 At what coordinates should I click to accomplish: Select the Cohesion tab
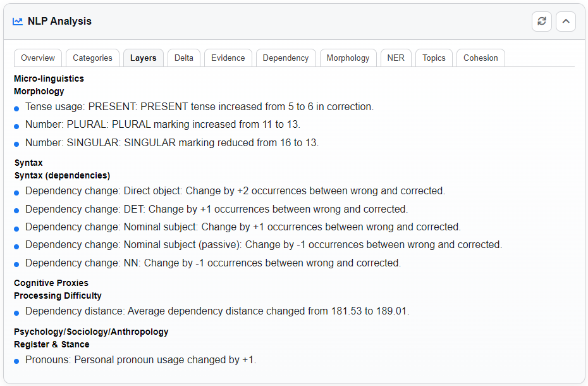(x=481, y=58)
